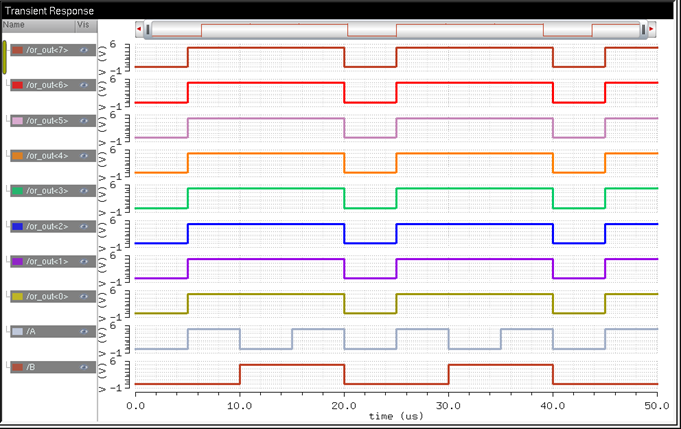
Task: Click the eye icon next to /or_out<0>
Action: [x=85, y=297]
